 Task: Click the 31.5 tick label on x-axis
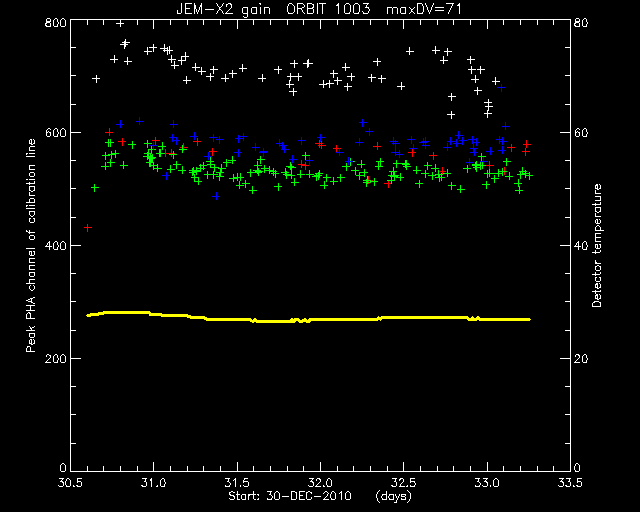click(237, 483)
